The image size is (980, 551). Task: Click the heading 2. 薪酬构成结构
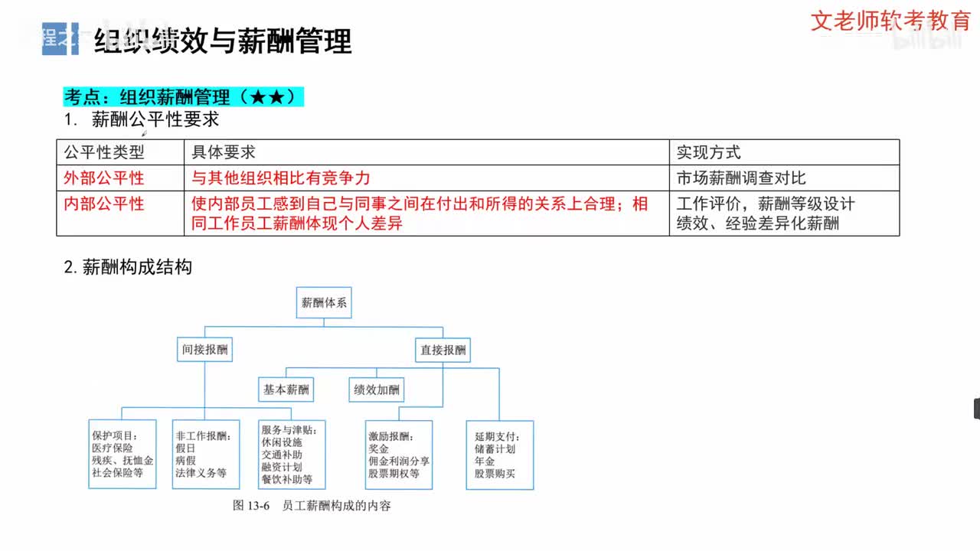pos(128,267)
